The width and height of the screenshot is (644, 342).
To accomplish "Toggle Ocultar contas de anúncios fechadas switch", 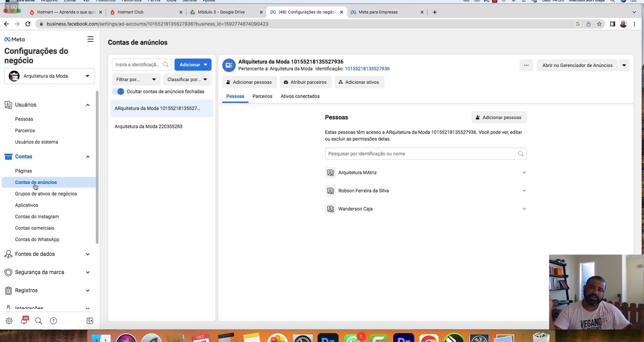I will click(118, 91).
